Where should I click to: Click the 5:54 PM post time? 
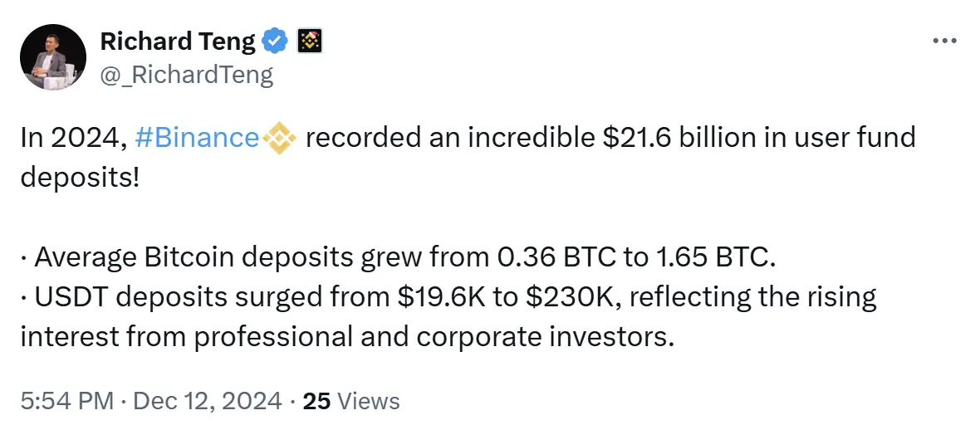[67, 402]
